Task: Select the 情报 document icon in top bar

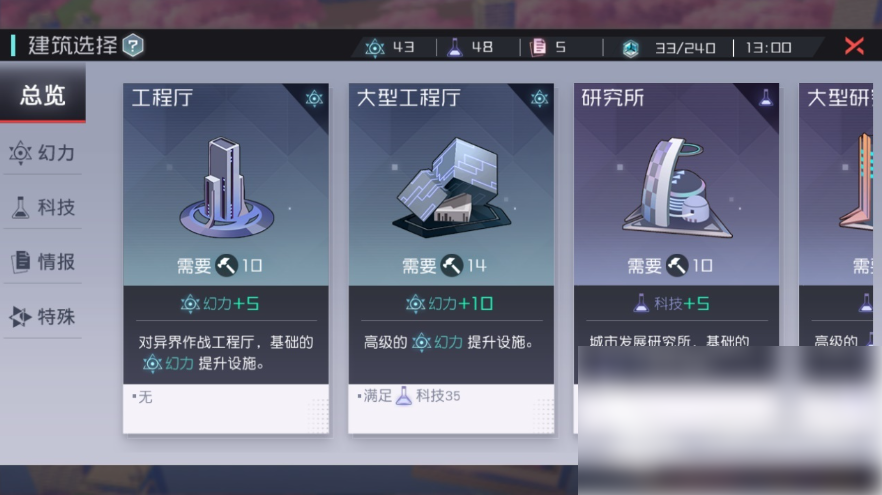Action: point(538,47)
